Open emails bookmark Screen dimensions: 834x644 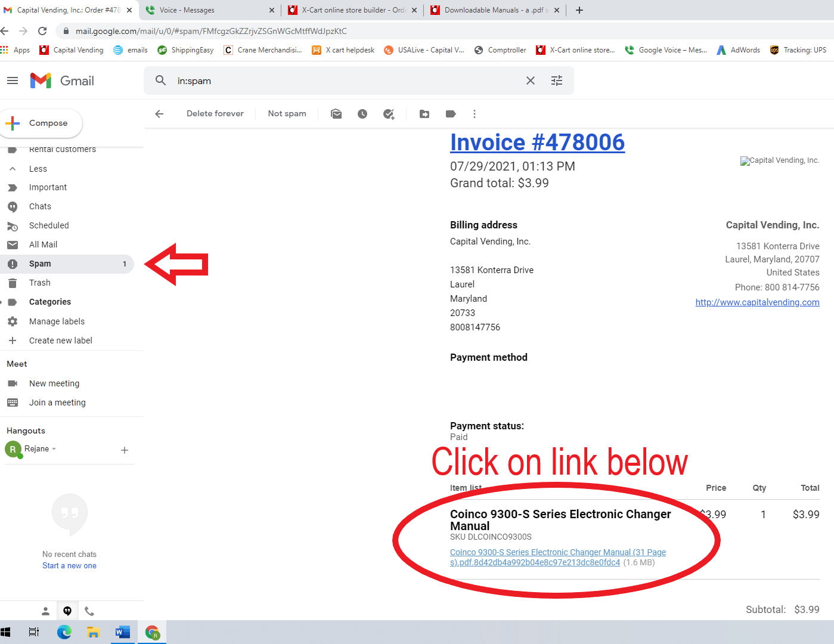pos(131,50)
